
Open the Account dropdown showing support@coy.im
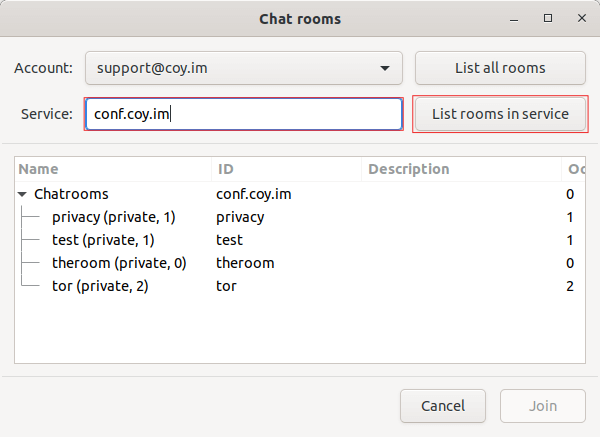(x=243, y=68)
